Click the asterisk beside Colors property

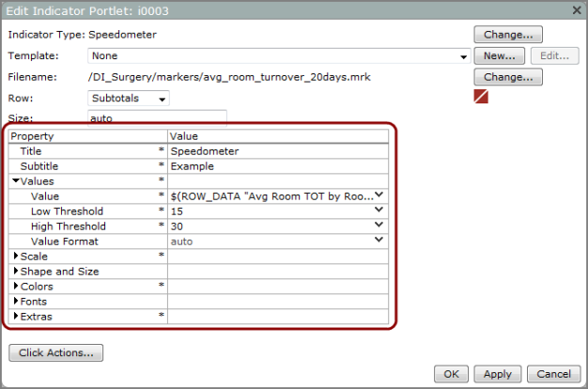[x=162, y=285]
